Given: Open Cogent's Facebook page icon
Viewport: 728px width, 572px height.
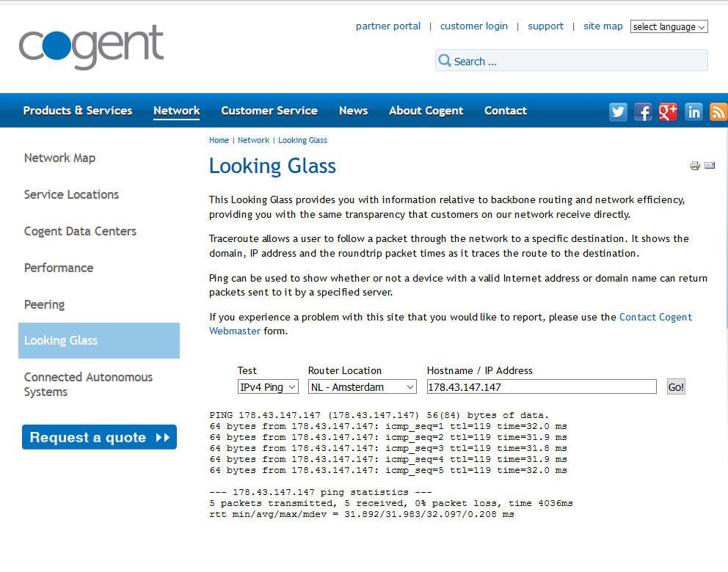Looking at the screenshot, I should tap(643, 111).
